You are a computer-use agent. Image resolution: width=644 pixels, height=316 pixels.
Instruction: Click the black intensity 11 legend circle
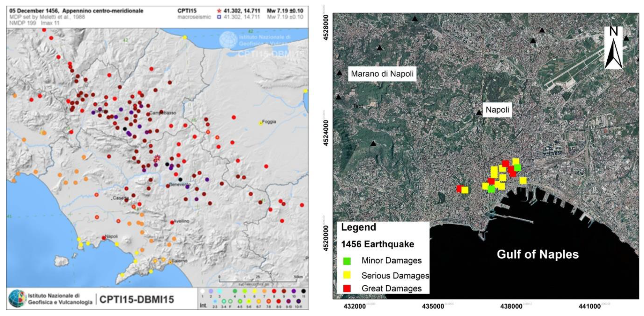pos(303,291)
